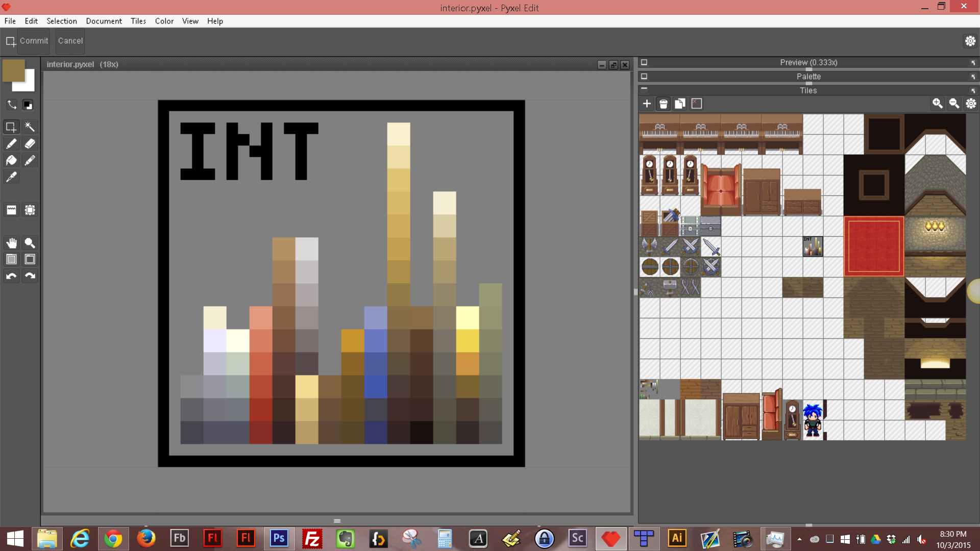Select the Pan hand tool
The image size is (980, 551).
point(11,243)
